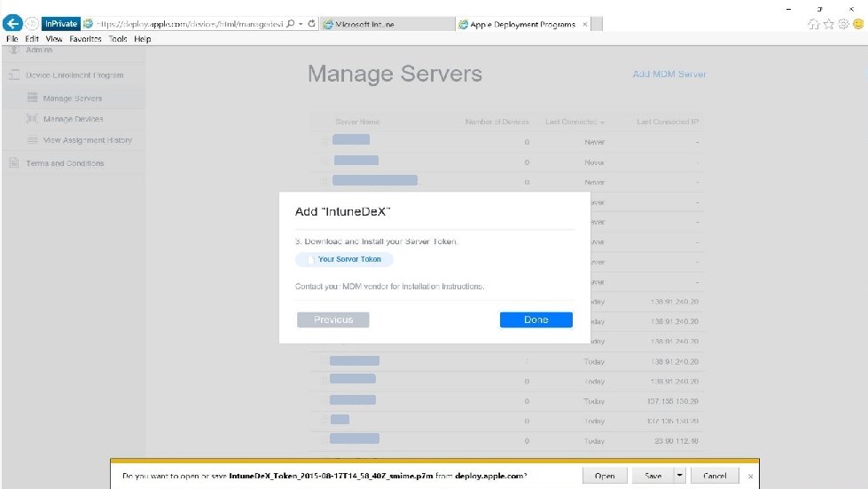
Task: Dismiss the download notification bar
Action: [750, 477]
